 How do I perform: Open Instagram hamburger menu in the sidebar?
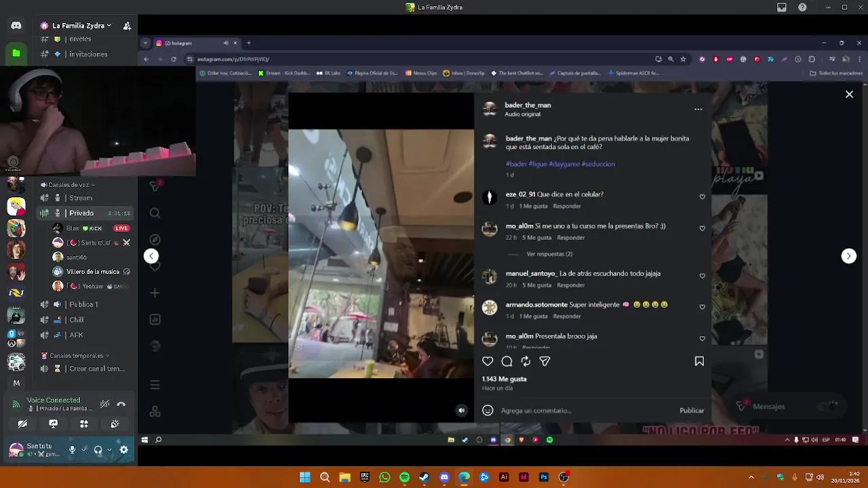155,385
